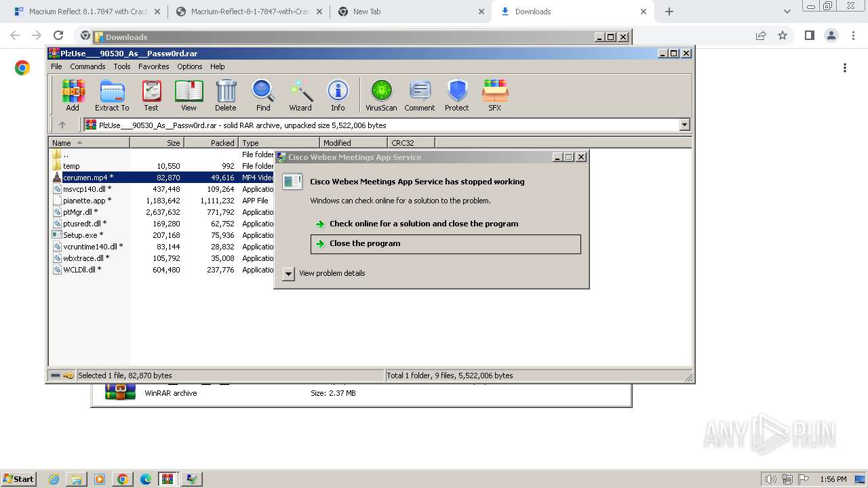Select vcruntime140.dll file row

(161, 247)
